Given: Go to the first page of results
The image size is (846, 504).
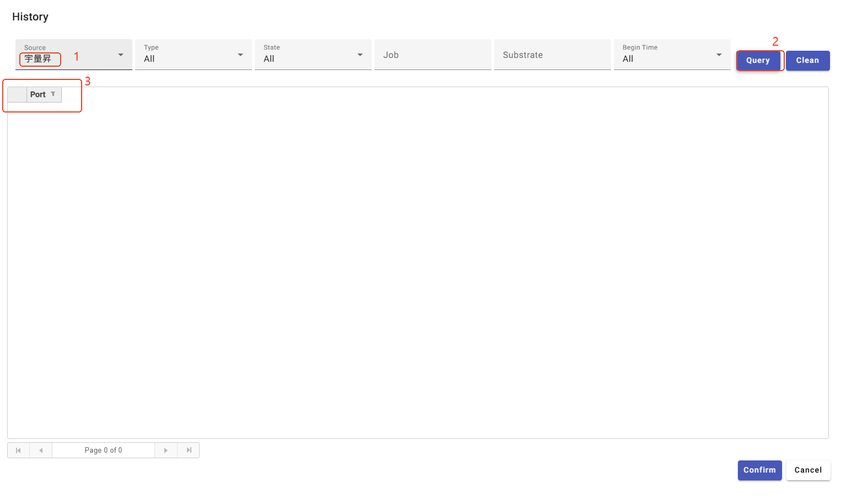Looking at the screenshot, I should coord(18,451).
